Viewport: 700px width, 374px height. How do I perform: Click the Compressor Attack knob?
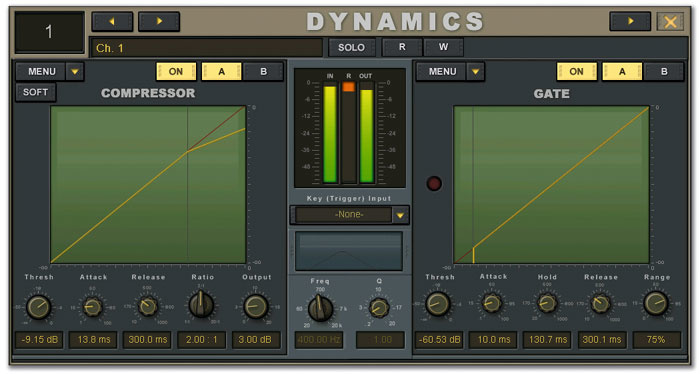tap(93, 307)
